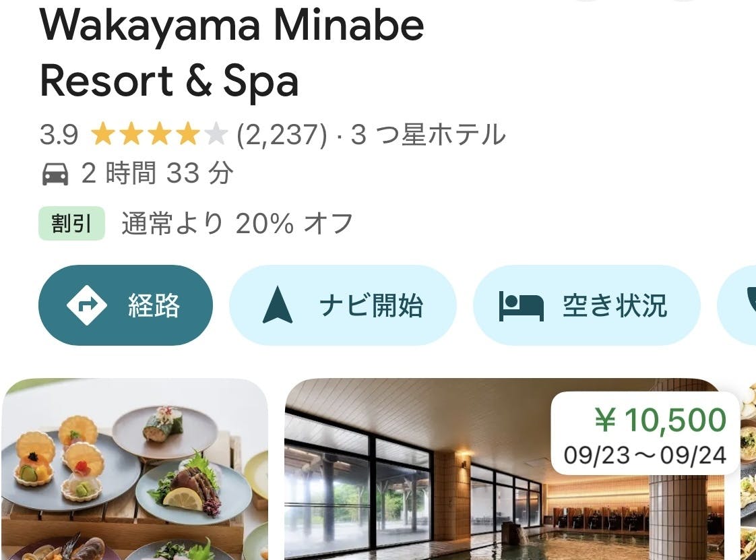Open the indoor bath hall photo

coord(504,469)
